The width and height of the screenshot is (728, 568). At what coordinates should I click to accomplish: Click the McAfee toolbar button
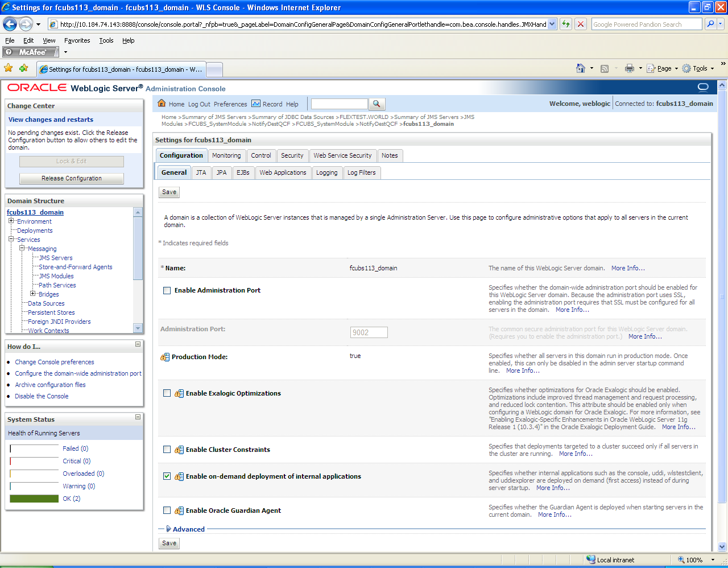tap(31, 52)
